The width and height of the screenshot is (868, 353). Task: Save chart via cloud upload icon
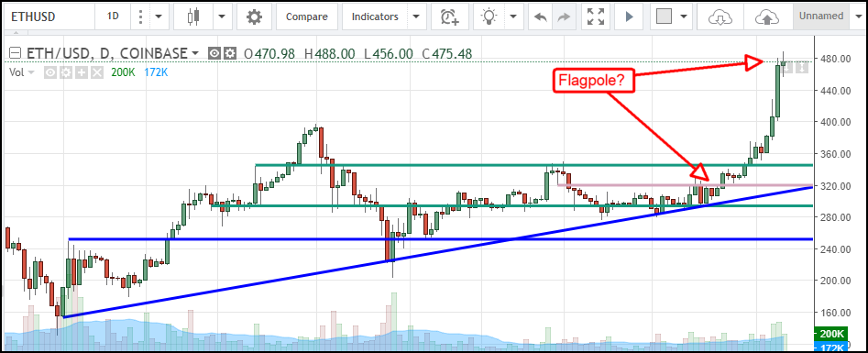767,17
